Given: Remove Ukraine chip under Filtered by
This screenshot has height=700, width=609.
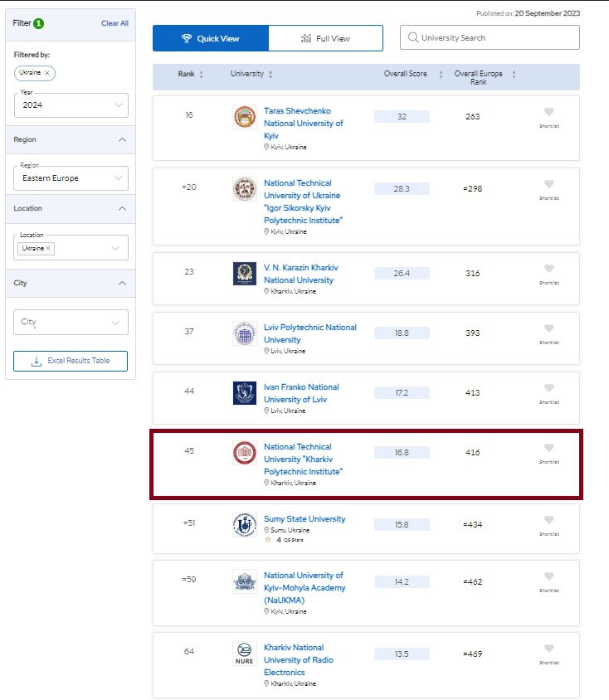Looking at the screenshot, I should click(x=47, y=73).
